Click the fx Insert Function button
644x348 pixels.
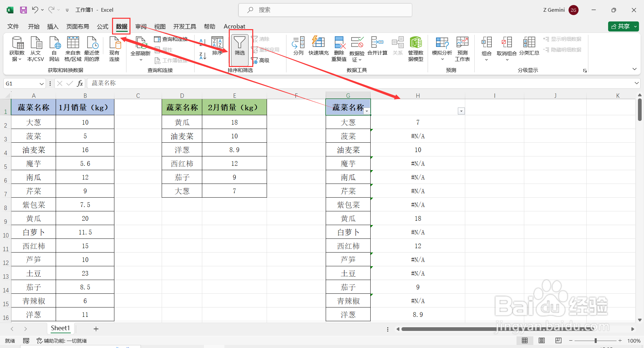pyautogui.click(x=80, y=83)
